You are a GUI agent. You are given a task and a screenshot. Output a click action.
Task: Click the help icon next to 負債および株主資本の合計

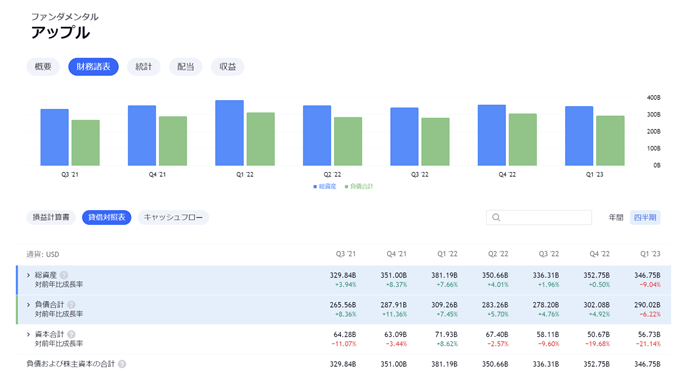122,364
